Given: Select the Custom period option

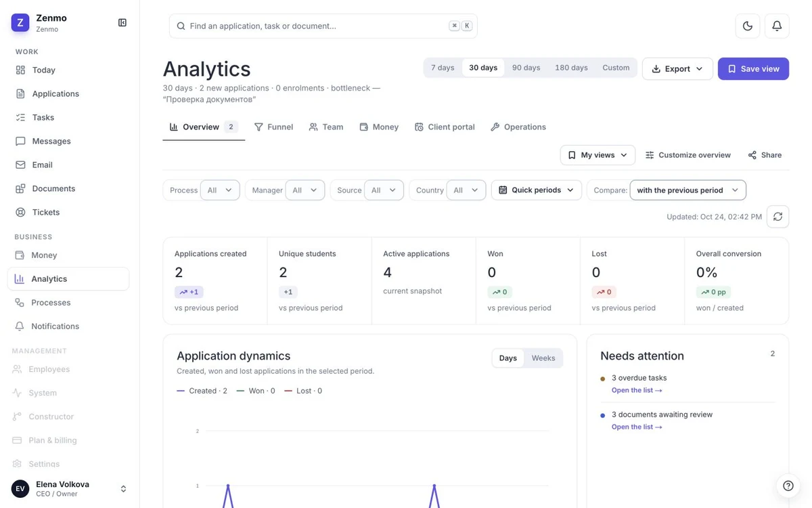Looking at the screenshot, I should click(616, 68).
